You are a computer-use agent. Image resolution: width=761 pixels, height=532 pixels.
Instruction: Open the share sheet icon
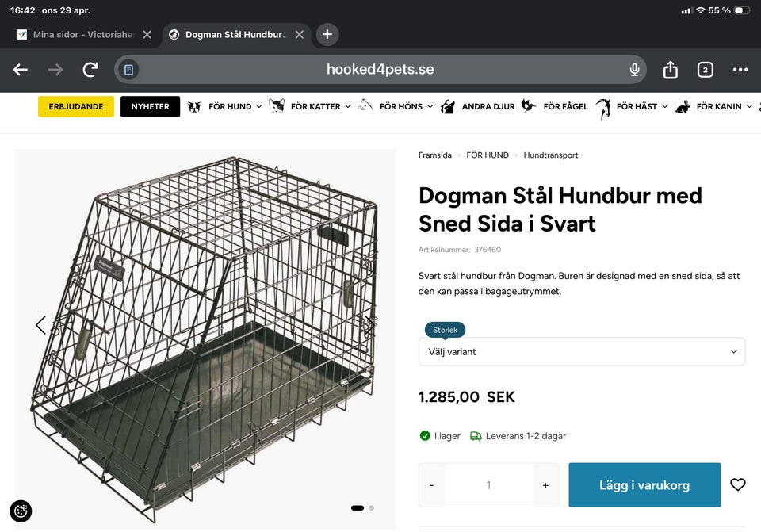coord(671,70)
